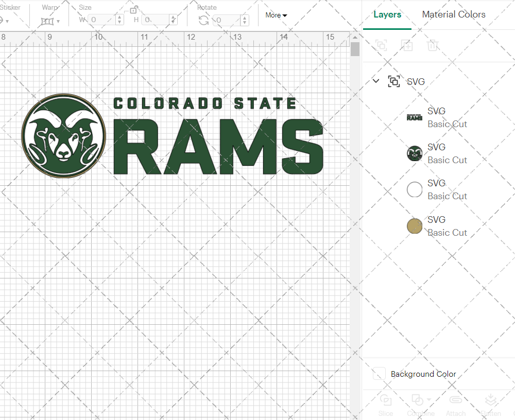The height and width of the screenshot is (420, 515).
Task: Click the Height stepper arrows
Action: pos(174,20)
